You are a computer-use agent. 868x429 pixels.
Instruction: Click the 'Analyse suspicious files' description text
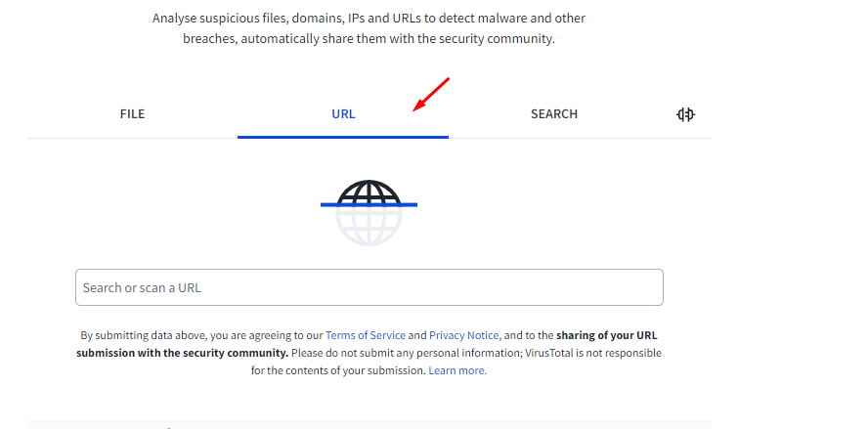click(x=369, y=19)
